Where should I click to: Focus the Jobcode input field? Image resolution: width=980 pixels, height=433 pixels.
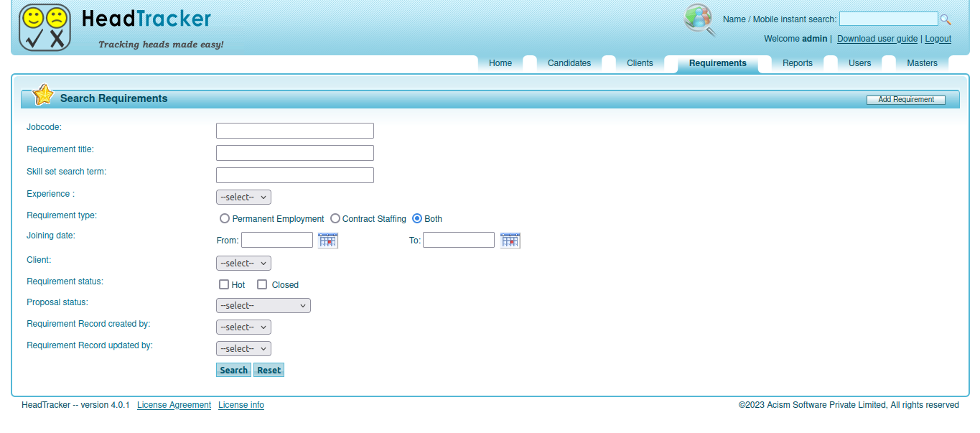point(295,131)
